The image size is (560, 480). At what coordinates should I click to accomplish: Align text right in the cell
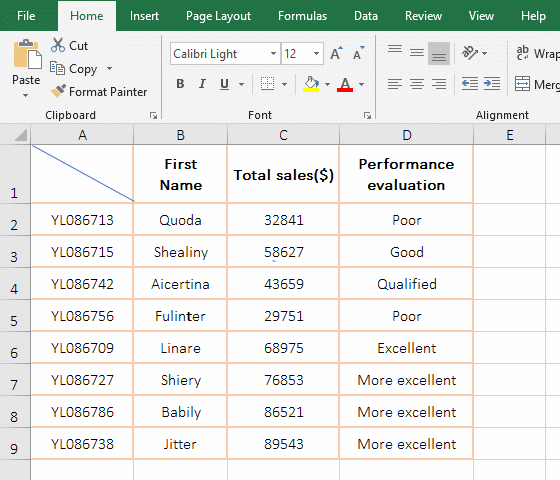coord(439,84)
